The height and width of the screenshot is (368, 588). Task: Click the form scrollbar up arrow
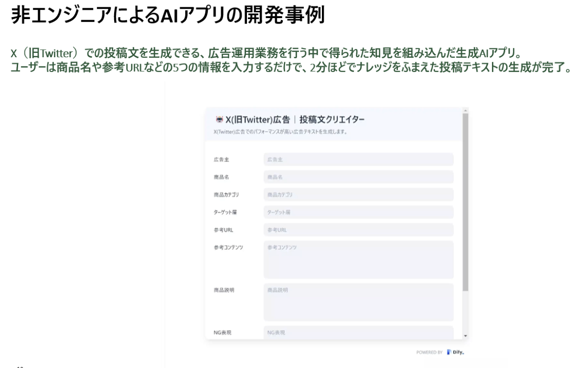tap(465, 110)
